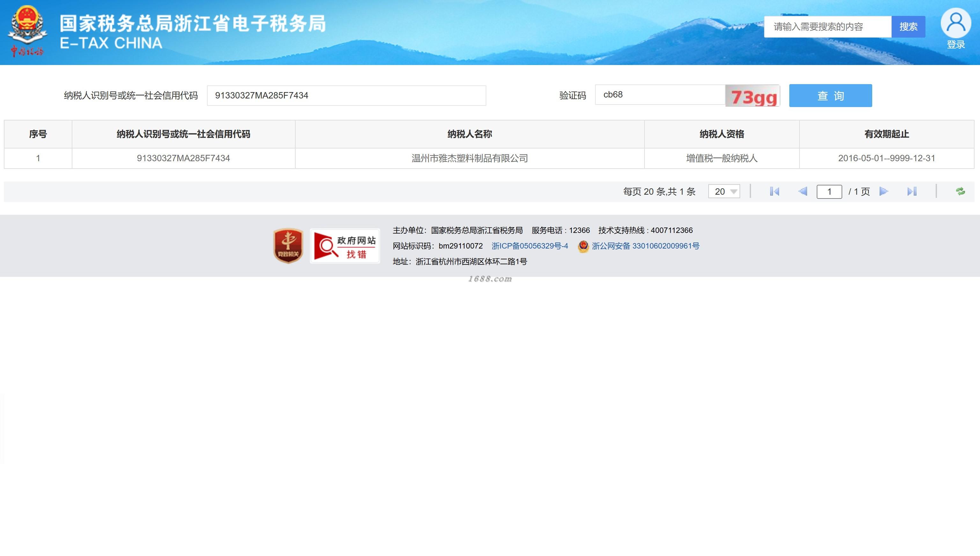The image size is (980, 556).
Task: Click 网站标识码 bm29110072 text
Action: point(438,246)
